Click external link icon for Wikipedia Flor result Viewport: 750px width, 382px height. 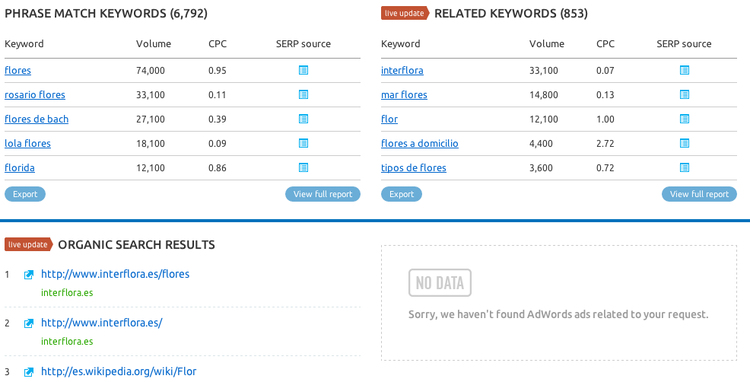pos(29,371)
